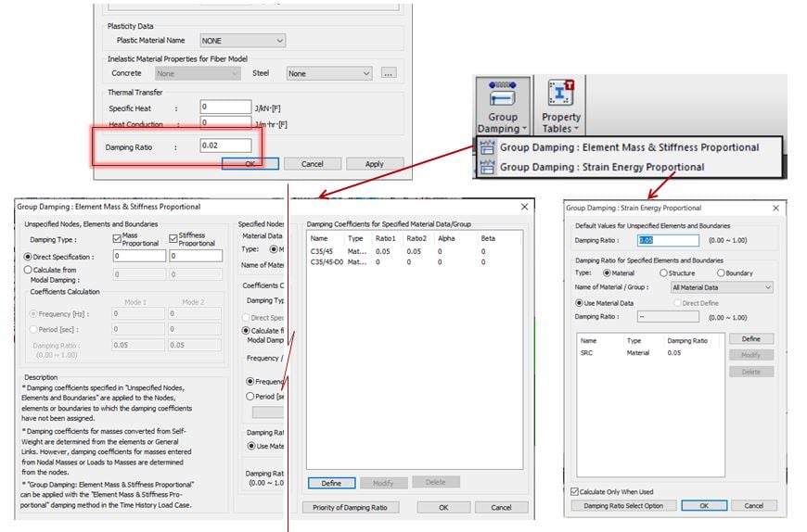This screenshot has width=807, height=532.
Task: Click the Specific Heat input field
Action: [x=225, y=108]
